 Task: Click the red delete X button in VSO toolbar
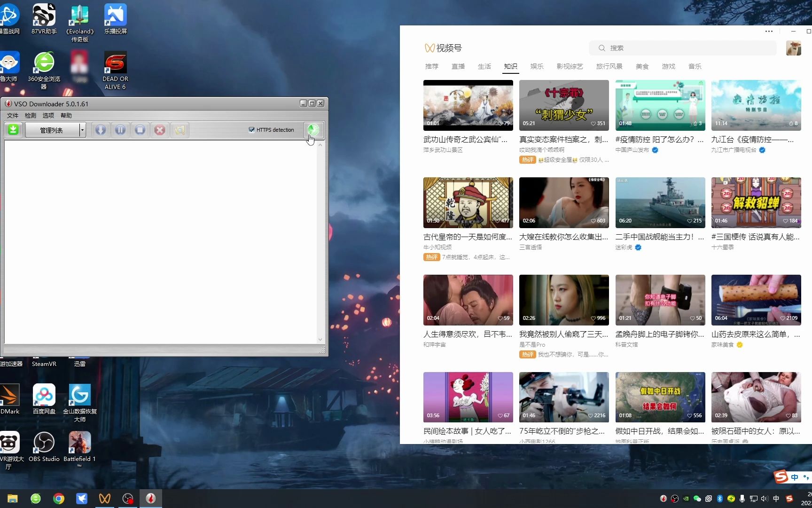160,130
